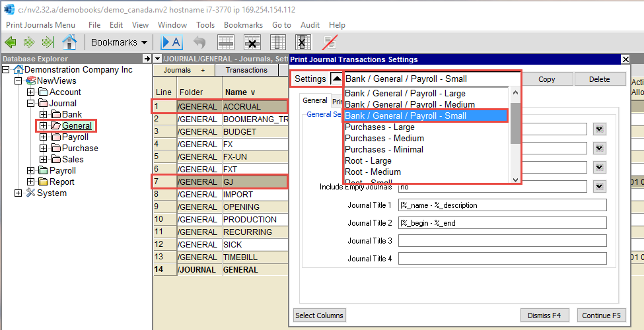Open the Bookmarks toolbar dropdown
This screenshot has height=330, width=644.
tap(119, 42)
